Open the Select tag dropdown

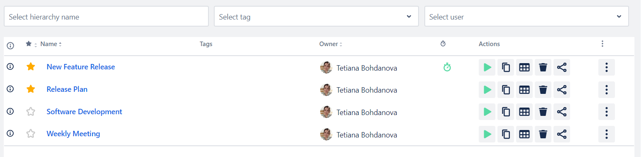(x=316, y=17)
